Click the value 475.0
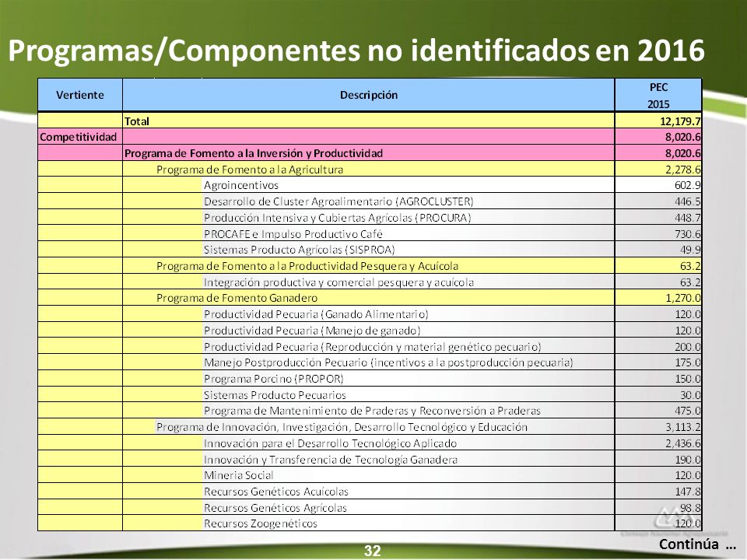This screenshot has height=560, width=747. point(687,411)
